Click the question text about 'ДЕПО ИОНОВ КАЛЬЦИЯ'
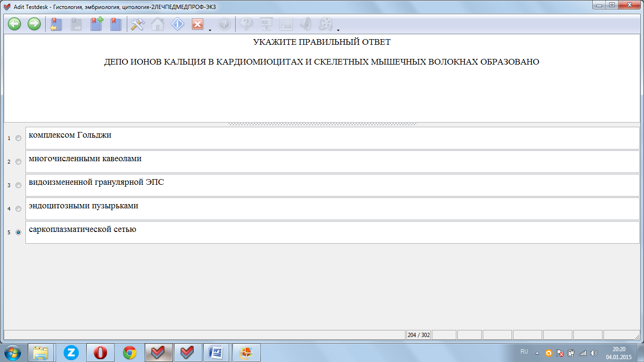 [322, 62]
